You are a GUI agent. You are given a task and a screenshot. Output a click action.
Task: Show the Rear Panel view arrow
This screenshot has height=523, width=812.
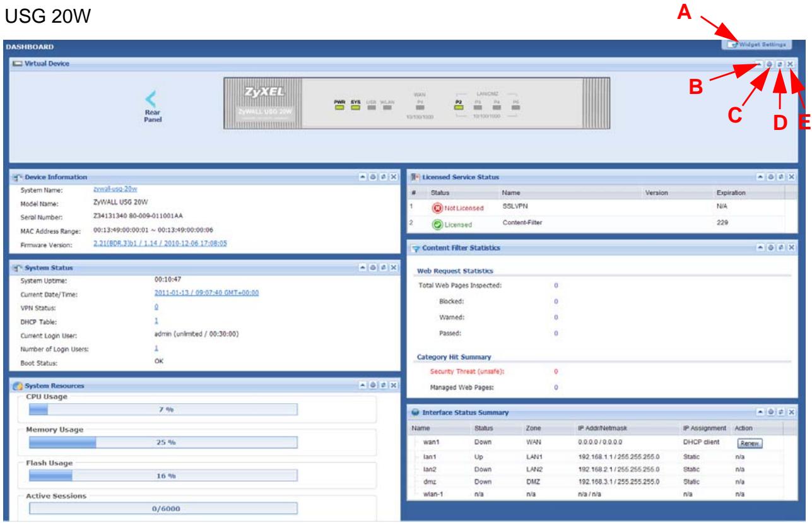[150, 97]
